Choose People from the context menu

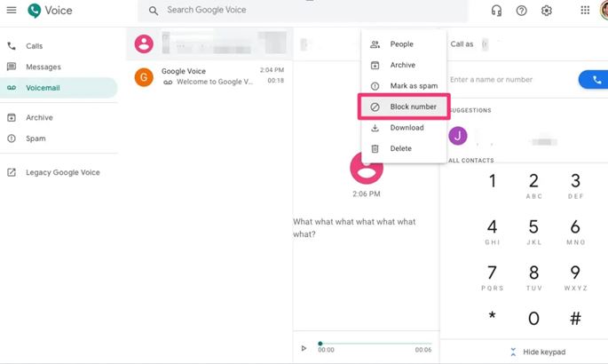click(403, 44)
